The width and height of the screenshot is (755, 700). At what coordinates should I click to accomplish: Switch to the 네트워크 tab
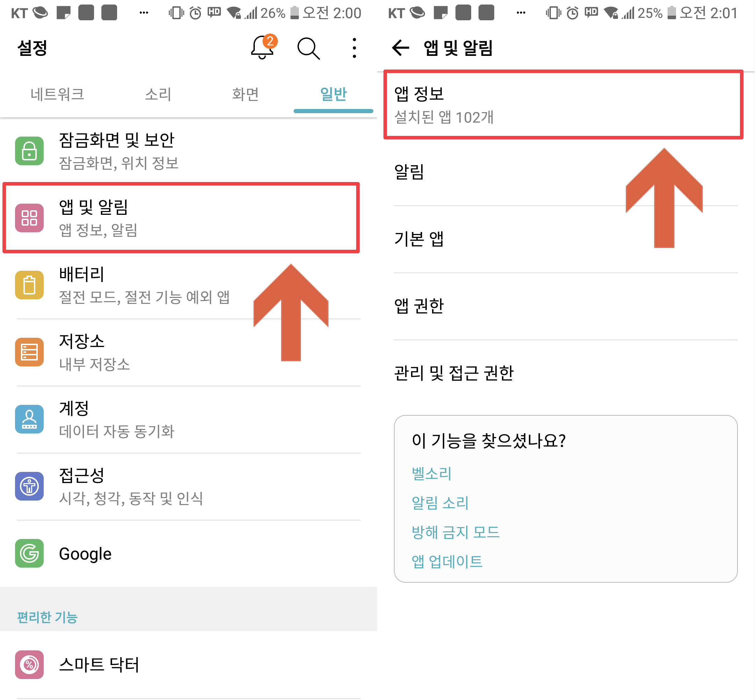57,94
